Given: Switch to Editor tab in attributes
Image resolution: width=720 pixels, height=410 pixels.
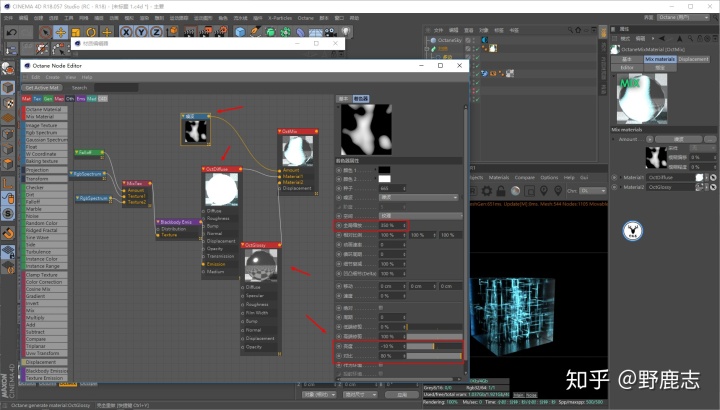Looking at the screenshot, I should coord(627,67).
